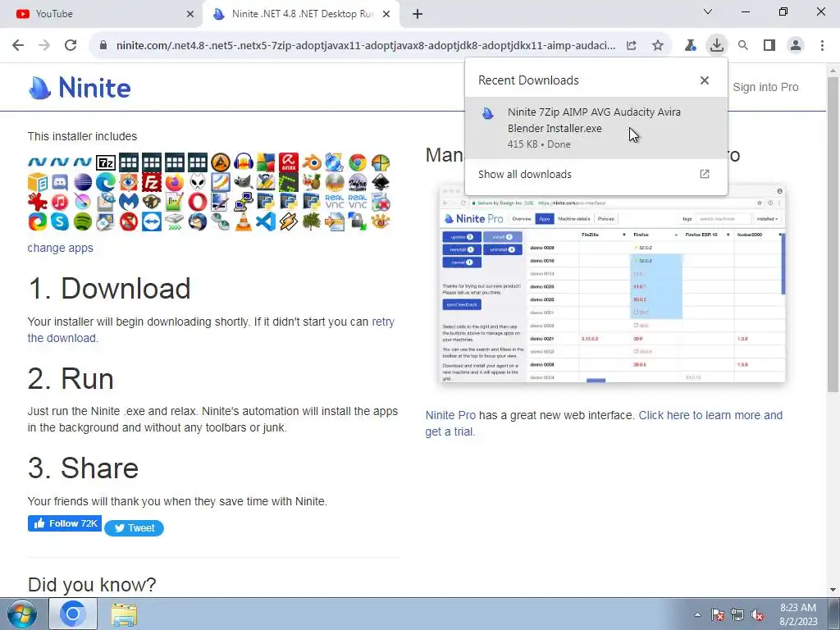Click Show all downloads
Viewport: 840px width, 630px height.
[596, 174]
